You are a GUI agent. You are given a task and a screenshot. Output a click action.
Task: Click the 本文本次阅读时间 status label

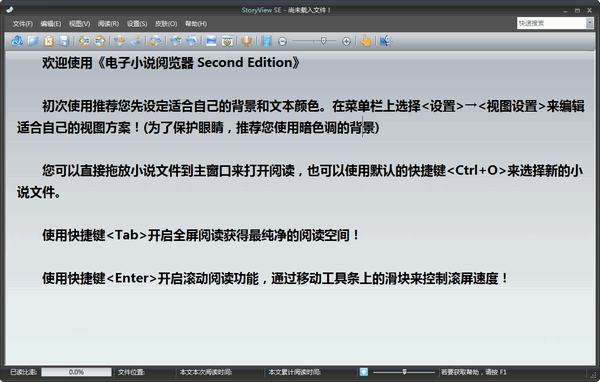pyautogui.click(x=206, y=372)
